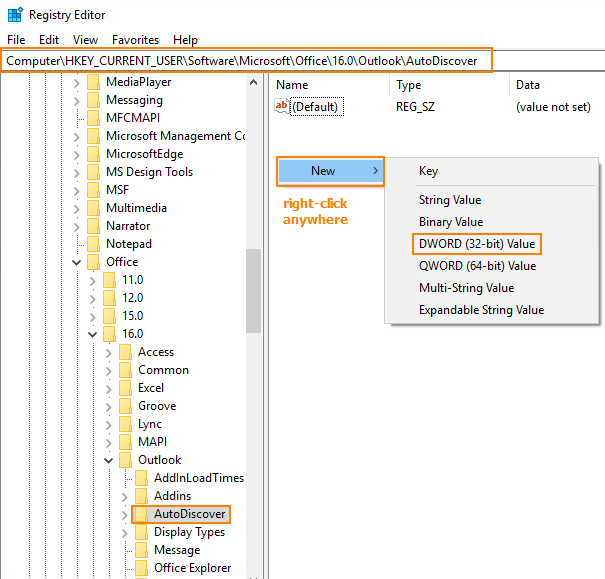
Task: Select the Multimedia tree item
Action: (136, 208)
